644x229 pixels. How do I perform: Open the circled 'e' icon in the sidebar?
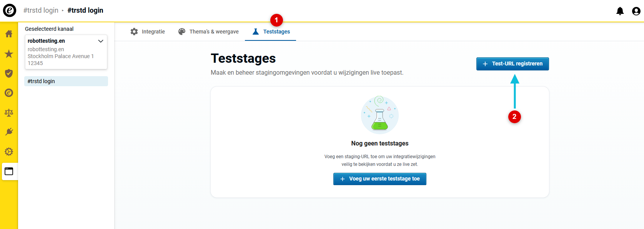click(x=9, y=93)
